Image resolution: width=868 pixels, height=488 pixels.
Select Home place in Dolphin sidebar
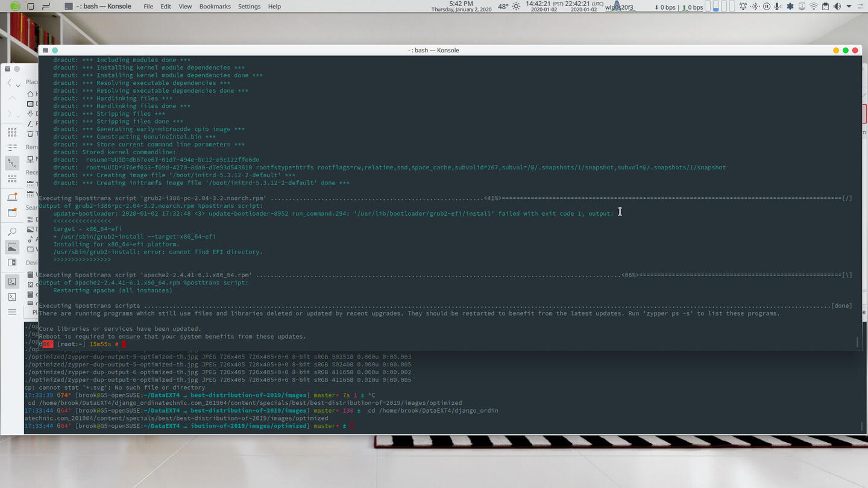pyautogui.click(x=30, y=94)
